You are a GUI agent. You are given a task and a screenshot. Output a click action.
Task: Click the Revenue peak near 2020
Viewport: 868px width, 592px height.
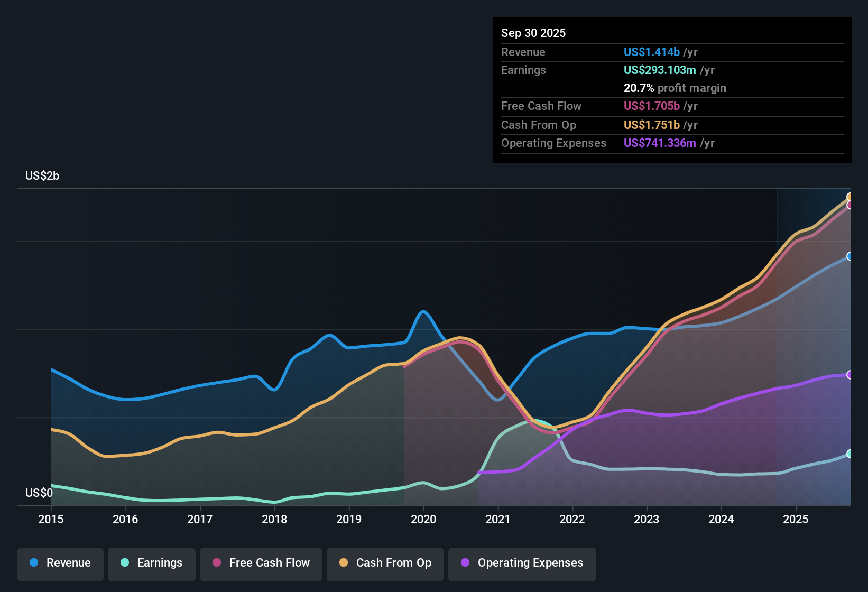tap(423, 312)
